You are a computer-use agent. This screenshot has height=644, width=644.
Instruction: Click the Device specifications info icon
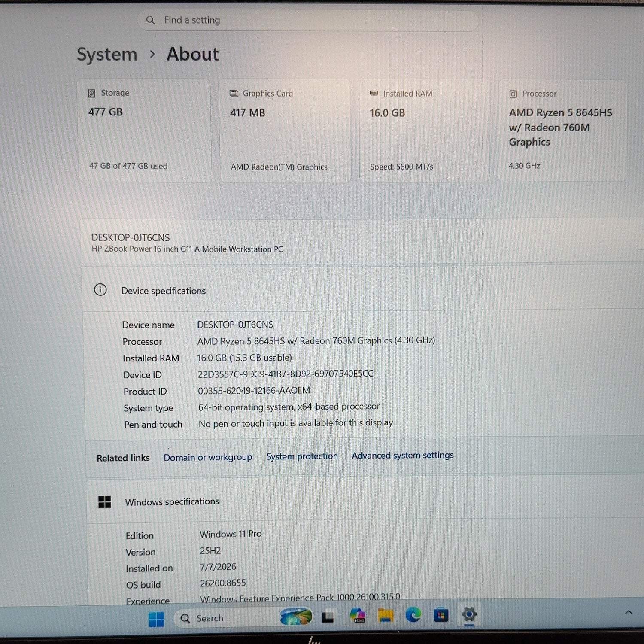click(100, 290)
